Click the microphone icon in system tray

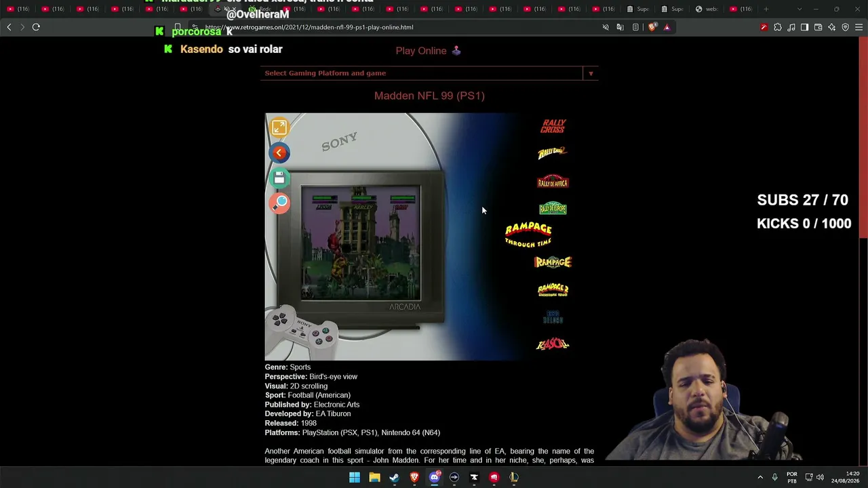click(x=774, y=477)
